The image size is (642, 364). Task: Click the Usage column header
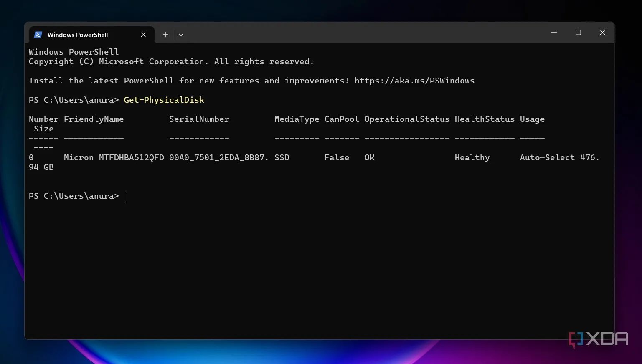(x=532, y=119)
